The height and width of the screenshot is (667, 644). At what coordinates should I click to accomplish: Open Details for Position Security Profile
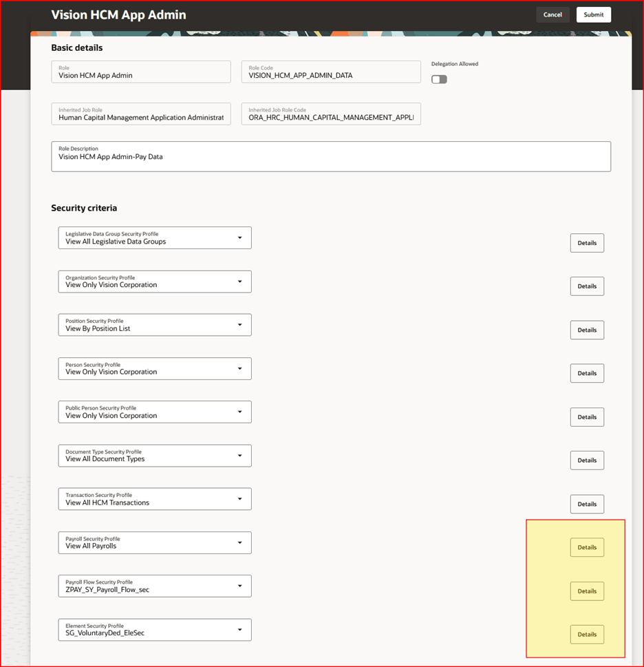coord(587,330)
